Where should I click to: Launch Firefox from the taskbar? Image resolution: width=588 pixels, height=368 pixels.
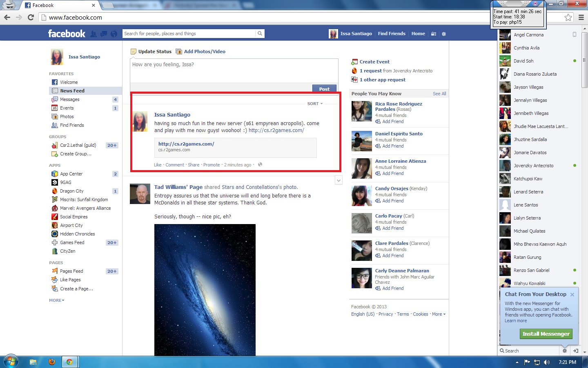click(x=52, y=362)
